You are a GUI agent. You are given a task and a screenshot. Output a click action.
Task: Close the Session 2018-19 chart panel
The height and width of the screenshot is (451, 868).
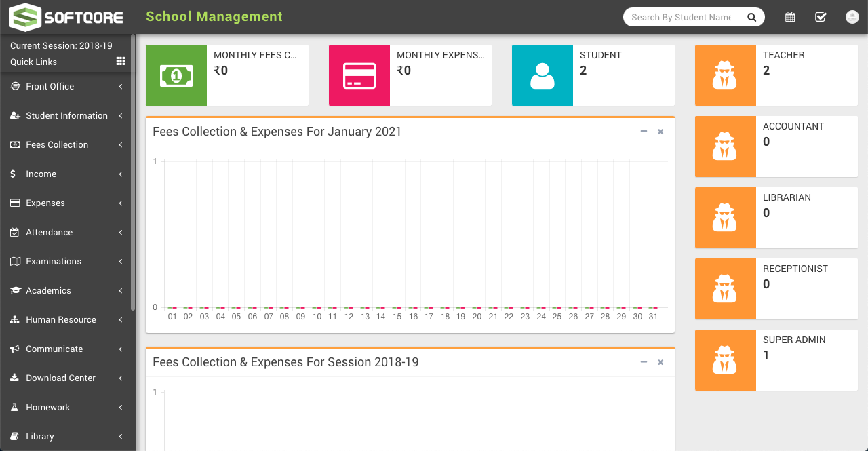660,362
